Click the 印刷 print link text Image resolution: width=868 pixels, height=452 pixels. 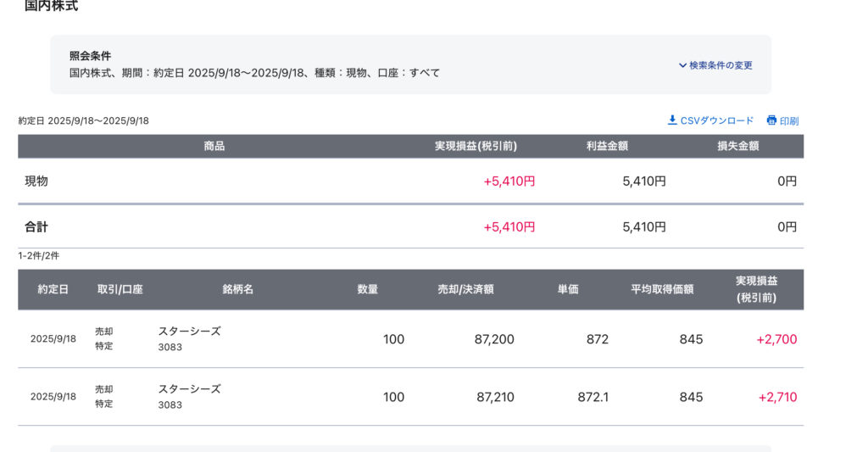pyautogui.click(x=789, y=121)
